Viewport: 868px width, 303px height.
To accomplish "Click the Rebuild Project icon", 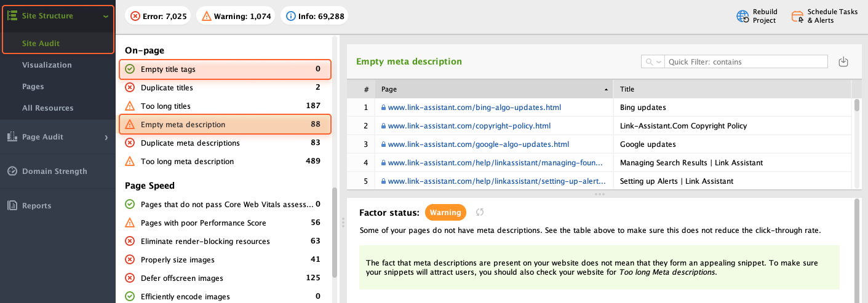I will point(743,17).
